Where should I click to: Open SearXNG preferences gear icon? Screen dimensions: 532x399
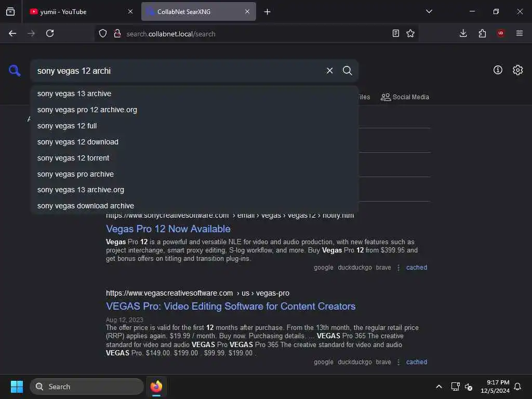(x=517, y=70)
